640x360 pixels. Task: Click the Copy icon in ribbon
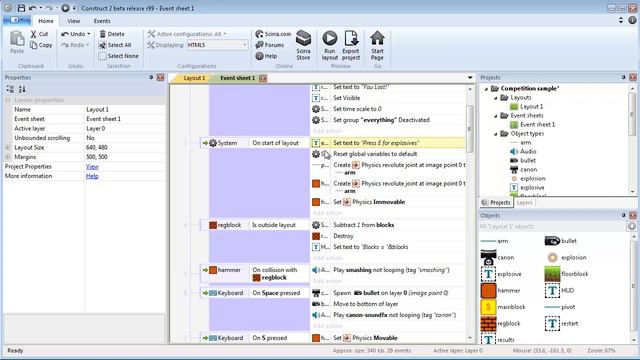[x=33, y=45]
